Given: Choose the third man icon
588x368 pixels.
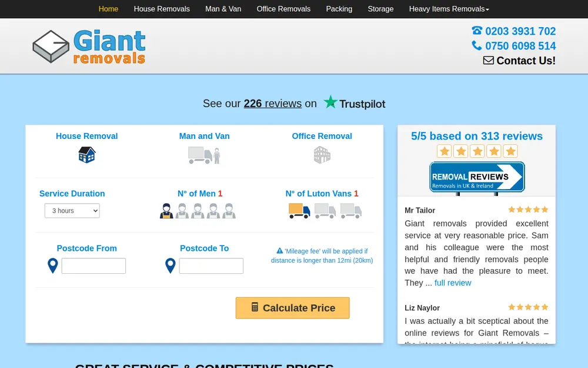Looking at the screenshot, I should point(198,211).
